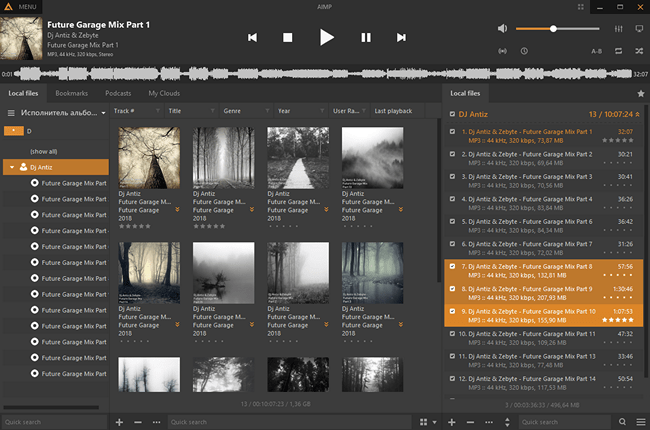650x430 pixels.
Task: Toggle checkbox for track 5 in playlist
Action: tap(452, 222)
